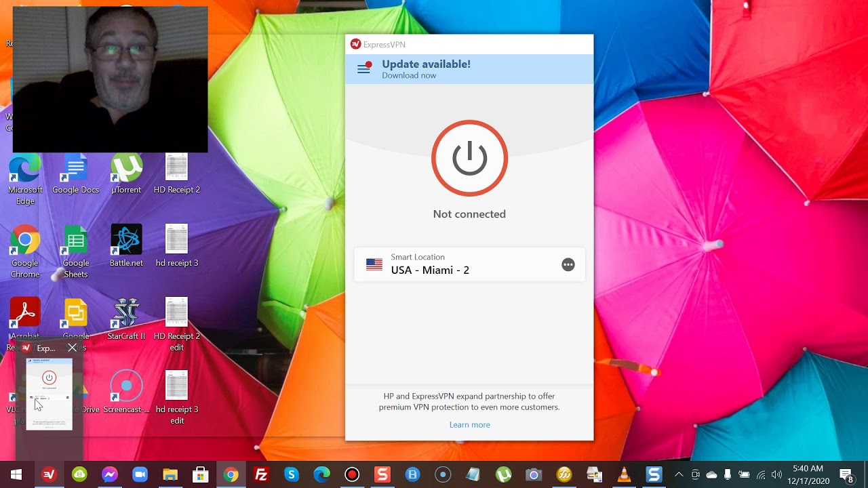Screen dimensions: 868x488
Task: Open the ExpressVPN hamburger menu
Action: 364,68
